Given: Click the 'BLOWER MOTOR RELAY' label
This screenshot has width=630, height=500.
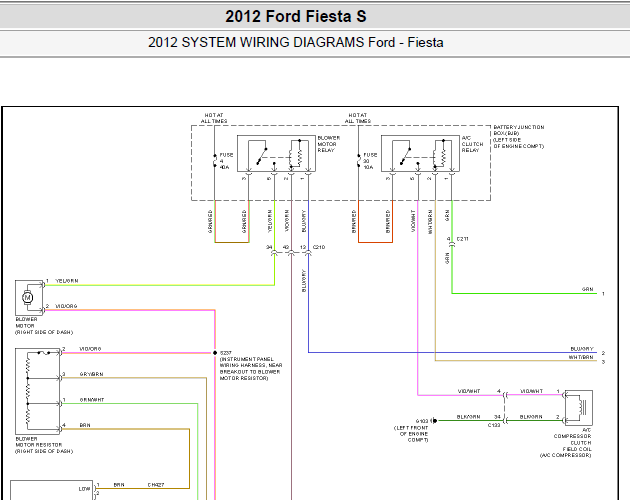Looking at the screenshot, I should (x=329, y=144).
